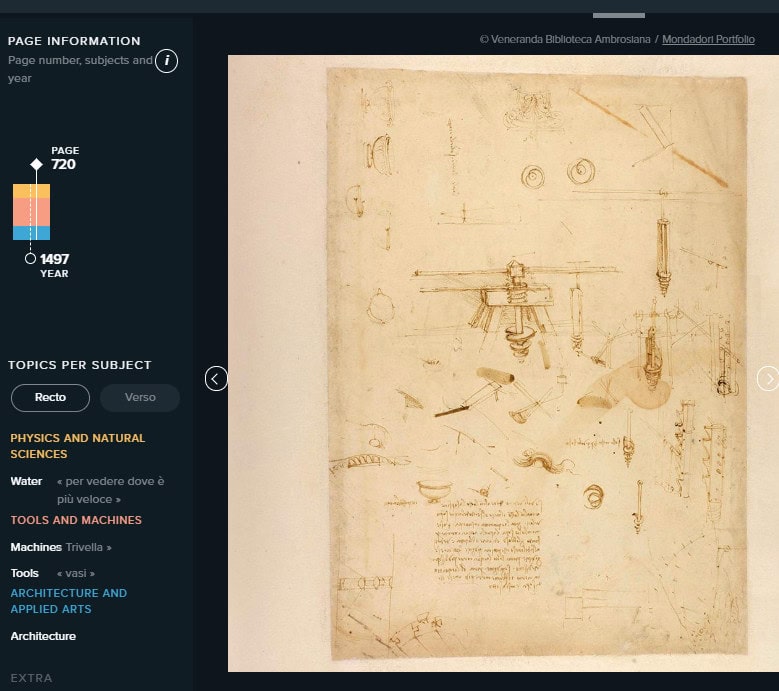Image resolution: width=779 pixels, height=691 pixels.
Task: Select the Recto side toggle
Action: point(50,397)
